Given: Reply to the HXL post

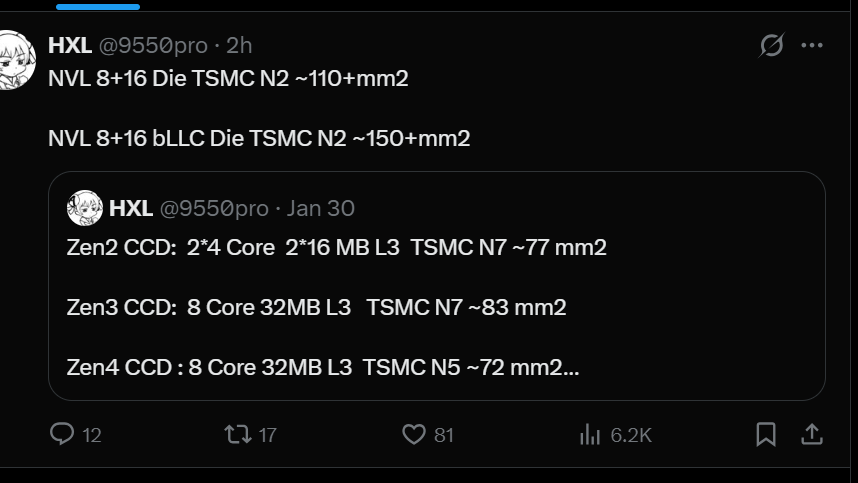Looking at the screenshot, I should pos(63,434).
